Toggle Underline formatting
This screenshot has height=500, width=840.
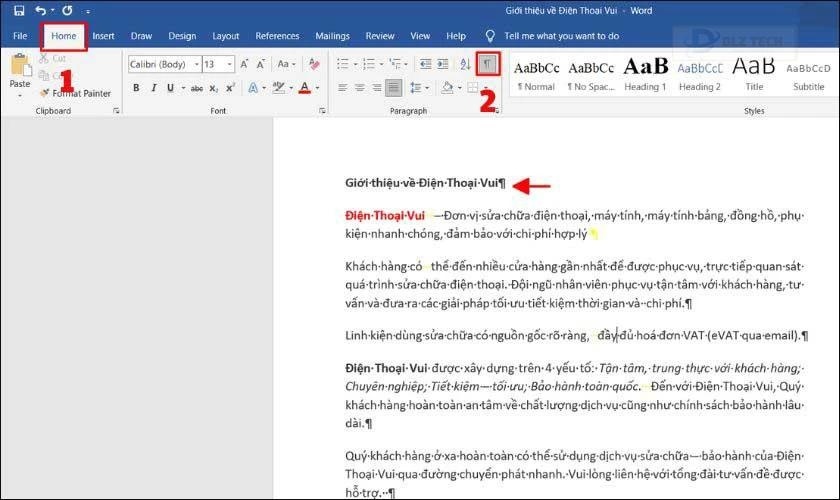[x=170, y=88]
